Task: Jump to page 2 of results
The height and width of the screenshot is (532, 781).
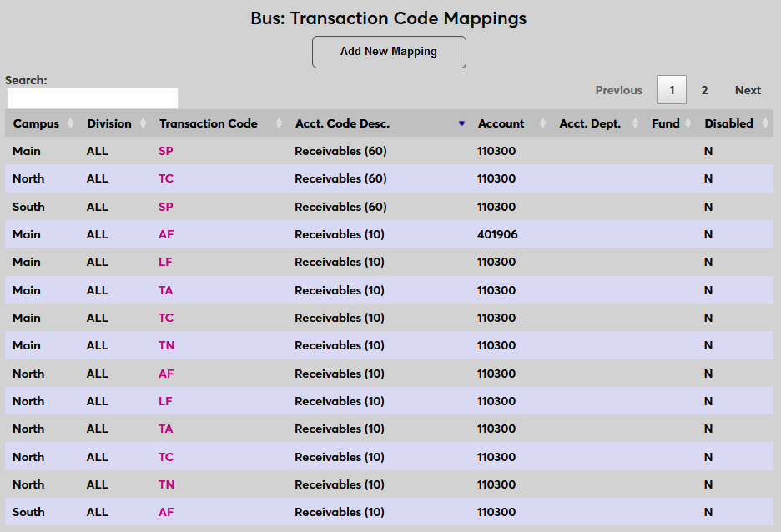Action: click(x=704, y=90)
